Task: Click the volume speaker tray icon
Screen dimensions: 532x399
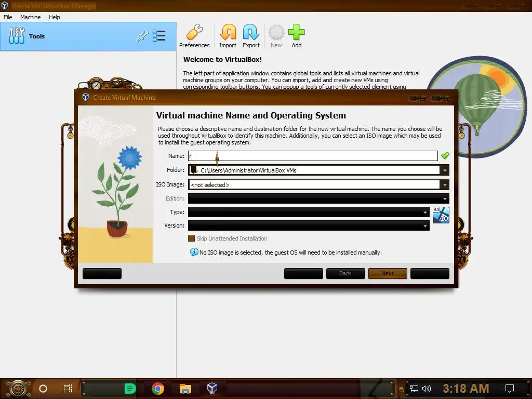Action: (426, 389)
